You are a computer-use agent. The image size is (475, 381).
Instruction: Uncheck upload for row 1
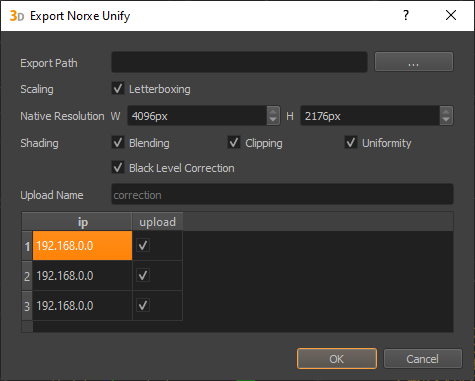click(x=143, y=246)
